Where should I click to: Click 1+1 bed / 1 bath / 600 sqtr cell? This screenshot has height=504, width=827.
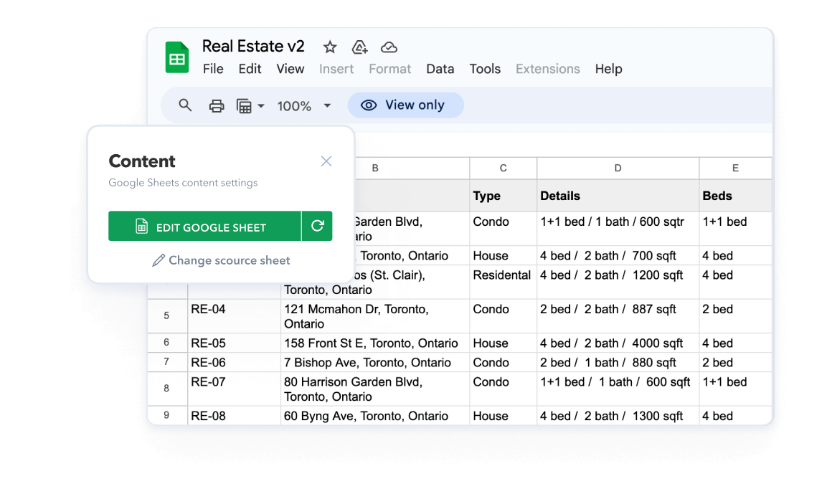click(x=618, y=228)
